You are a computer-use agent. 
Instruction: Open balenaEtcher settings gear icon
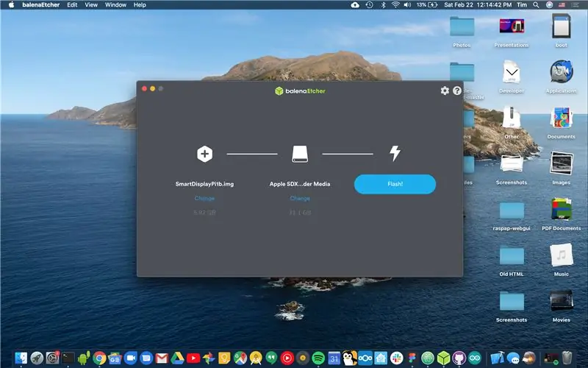click(x=445, y=91)
